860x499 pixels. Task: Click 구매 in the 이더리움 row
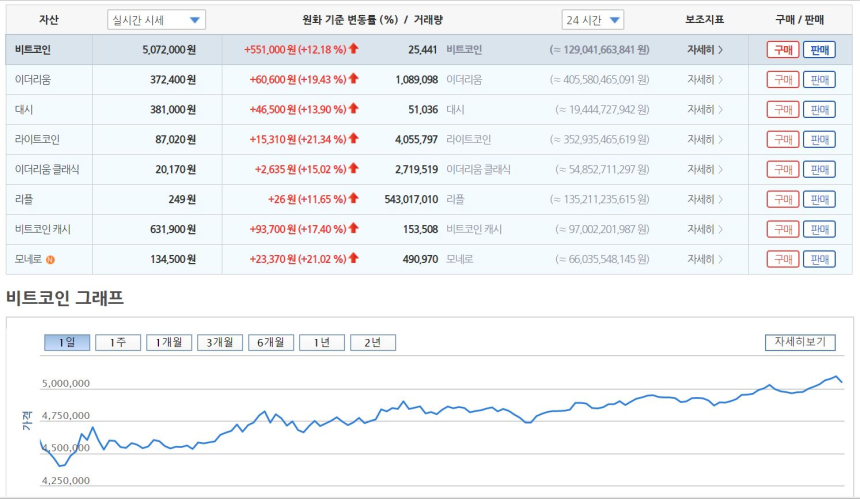[783, 80]
